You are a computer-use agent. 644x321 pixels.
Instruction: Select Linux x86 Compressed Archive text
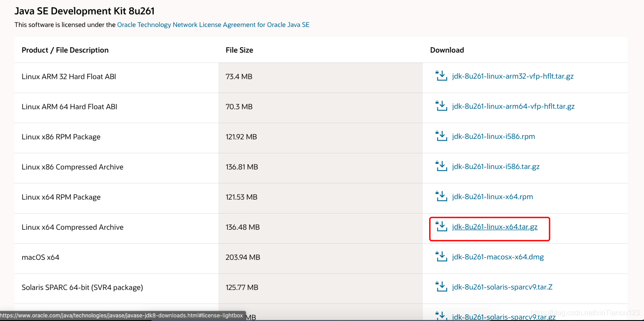coord(72,167)
